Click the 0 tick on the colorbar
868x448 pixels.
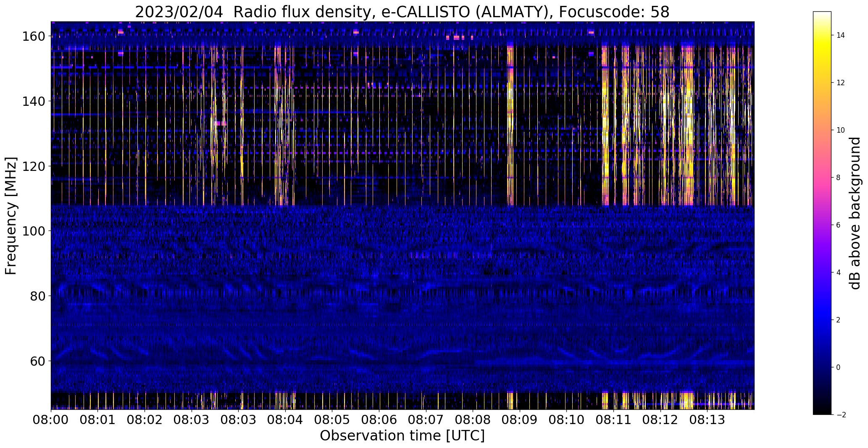click(839, 367)
